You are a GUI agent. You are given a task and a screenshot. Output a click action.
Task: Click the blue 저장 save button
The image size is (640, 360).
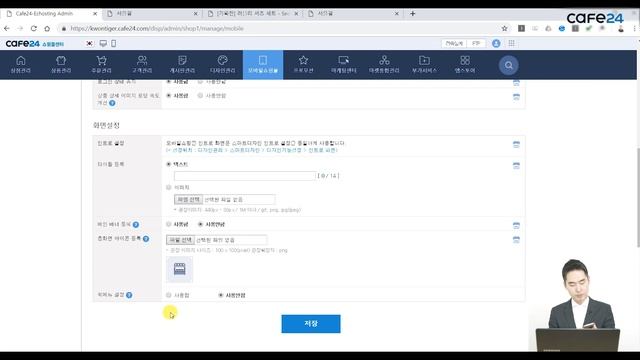[x=311, y=324]
